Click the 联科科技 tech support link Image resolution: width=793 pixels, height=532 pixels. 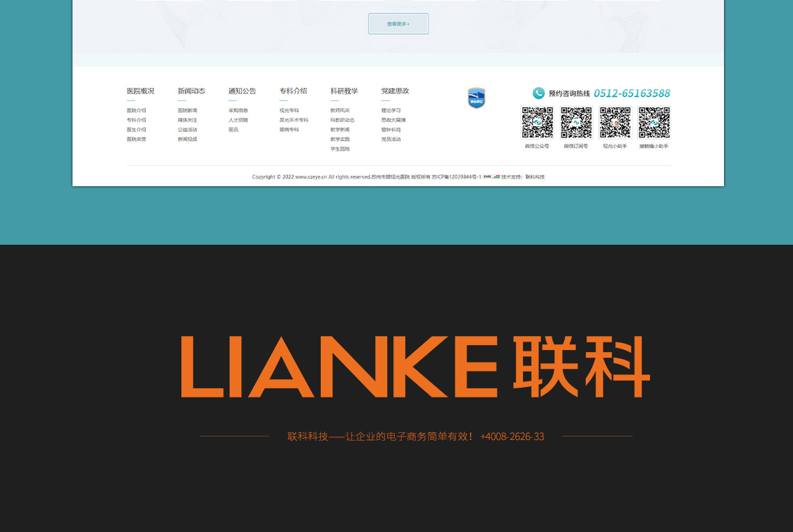535,177
